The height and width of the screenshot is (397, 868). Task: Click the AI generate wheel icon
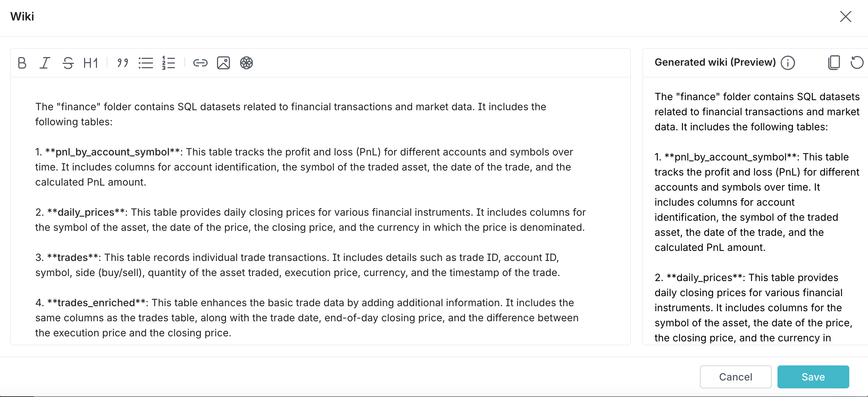coord(246,63)
